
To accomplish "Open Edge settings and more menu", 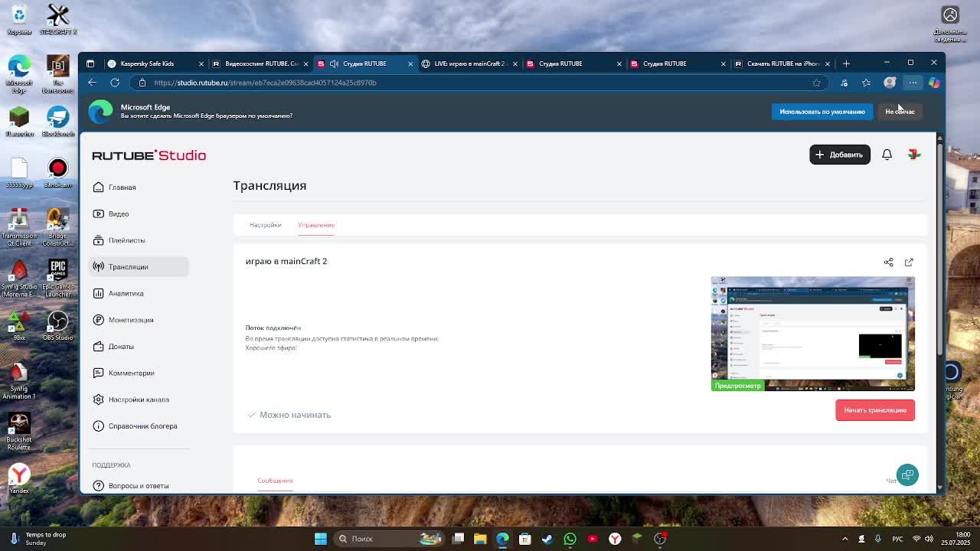I will [913, 83].
